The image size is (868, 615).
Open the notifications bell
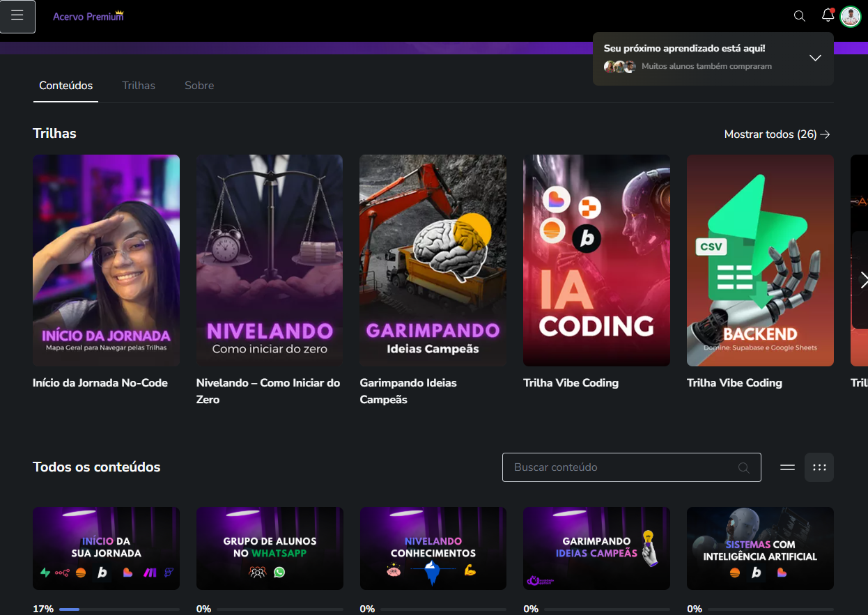click(x=828, y=15)
